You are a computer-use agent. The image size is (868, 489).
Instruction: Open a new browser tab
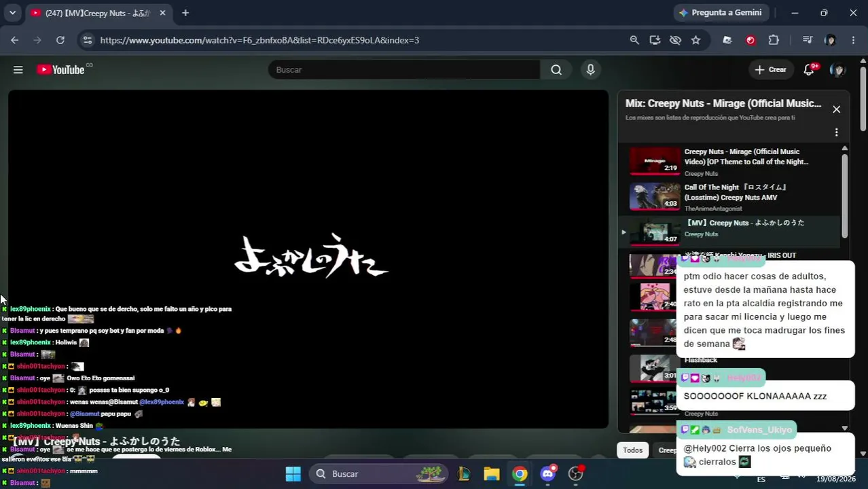[185, 13]
